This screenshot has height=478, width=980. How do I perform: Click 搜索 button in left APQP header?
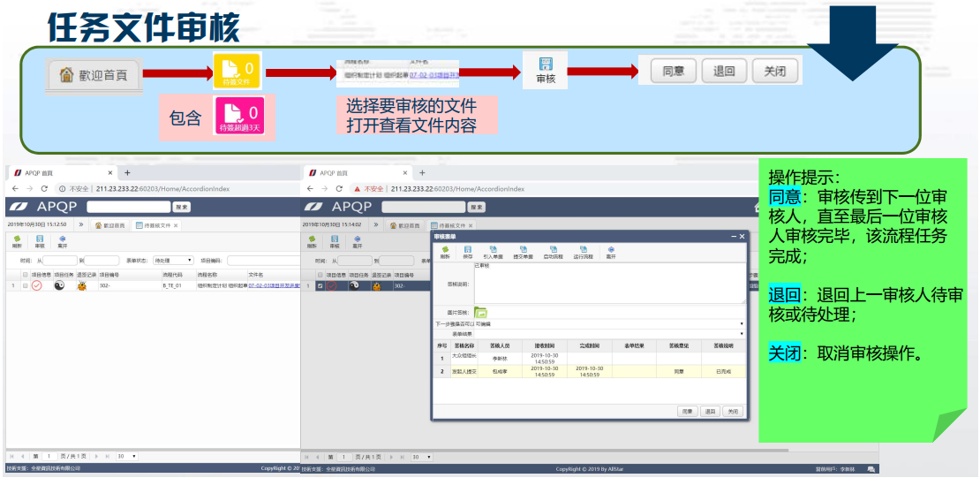[181, 207]
